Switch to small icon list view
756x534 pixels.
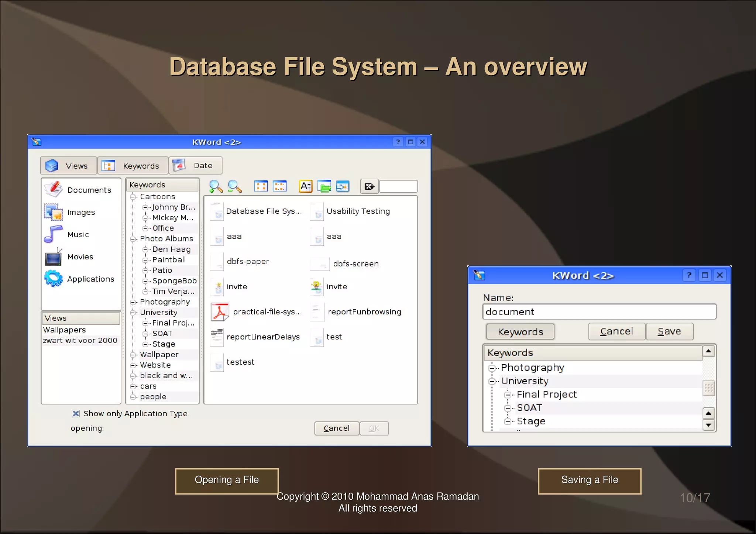point(279,186)
